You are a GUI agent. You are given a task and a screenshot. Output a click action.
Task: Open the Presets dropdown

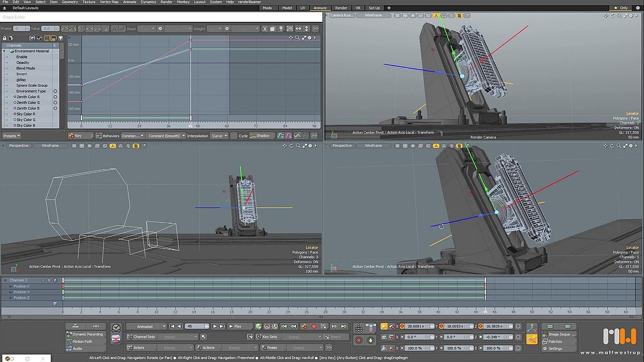pyautogui.click(x=11, y=136)
